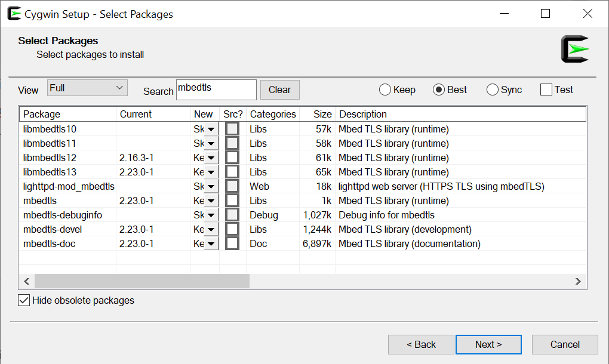Screen dimensions: 609x364
Task: Select the Keep radio button
Action: tap(385, 90)
